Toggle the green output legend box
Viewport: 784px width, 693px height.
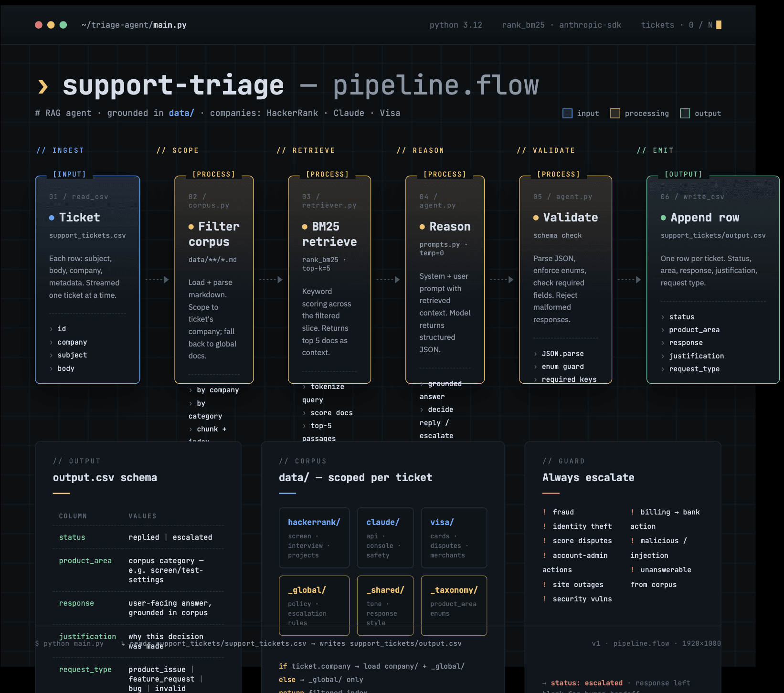685,113
